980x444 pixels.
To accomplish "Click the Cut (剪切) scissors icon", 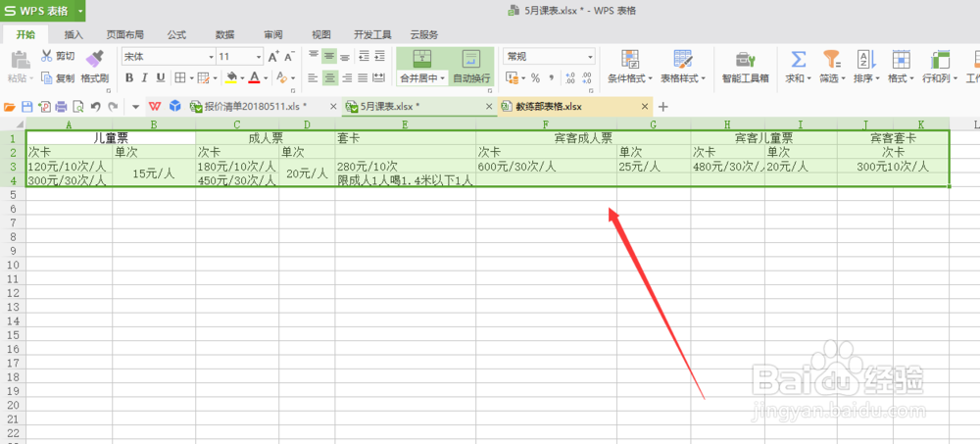I will click(47, 56).
